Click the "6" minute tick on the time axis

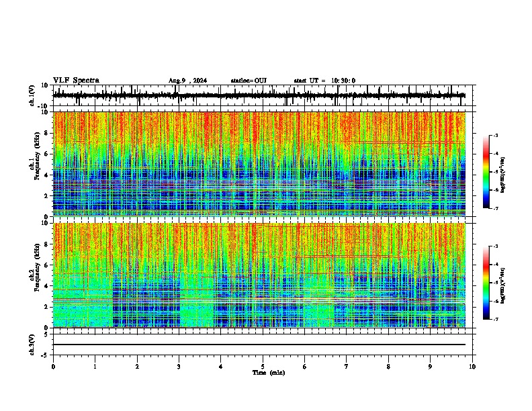coord(305,367)
